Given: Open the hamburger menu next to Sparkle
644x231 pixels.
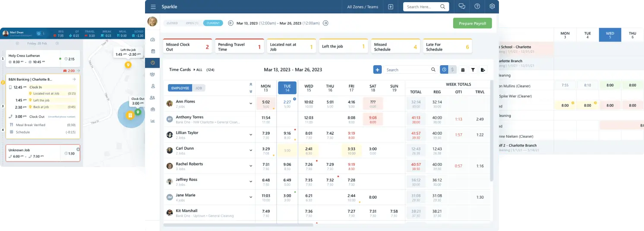Looking at the screenshot, I should 153,6.
